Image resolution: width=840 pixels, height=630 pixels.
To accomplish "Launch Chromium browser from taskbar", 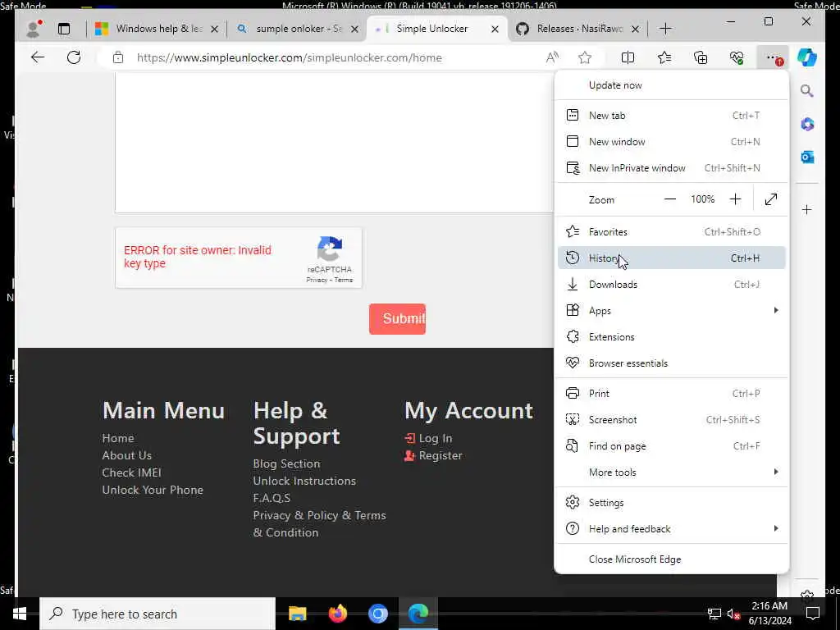I will [377, 614].
